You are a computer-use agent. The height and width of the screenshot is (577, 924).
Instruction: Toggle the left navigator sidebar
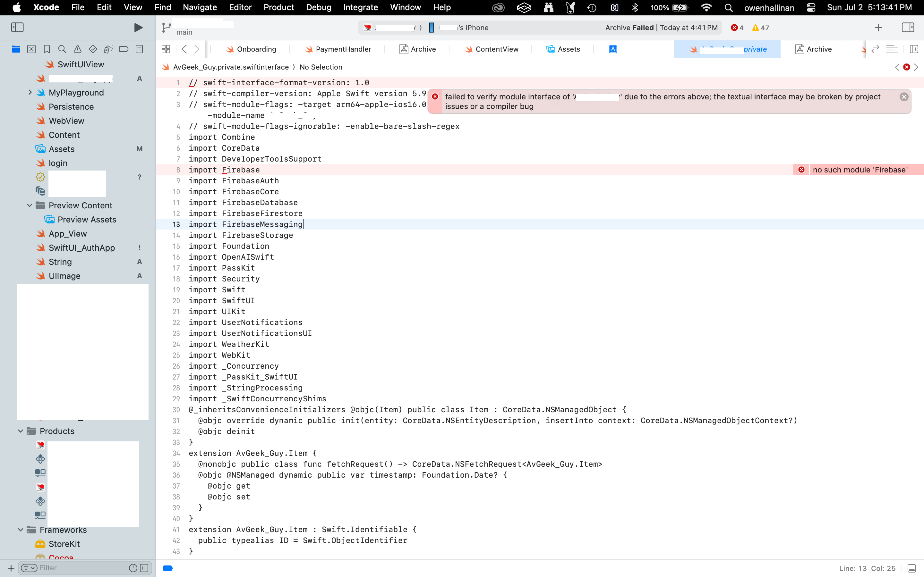click(18, 28)
